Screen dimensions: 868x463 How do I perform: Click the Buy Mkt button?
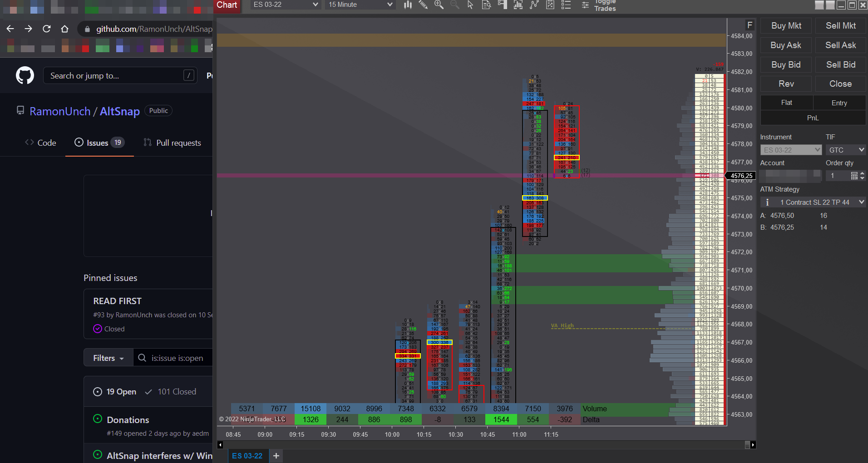tap(786, 26)
